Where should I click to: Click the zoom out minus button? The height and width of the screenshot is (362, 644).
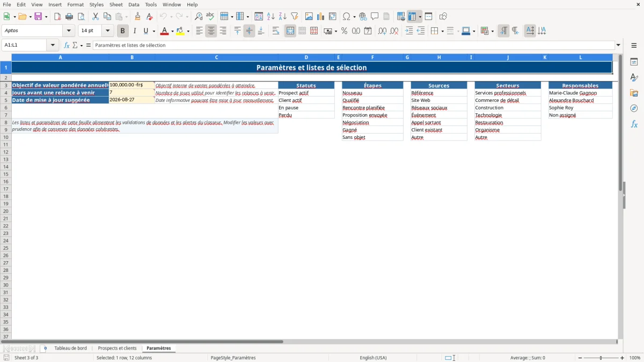click(579, 358)
